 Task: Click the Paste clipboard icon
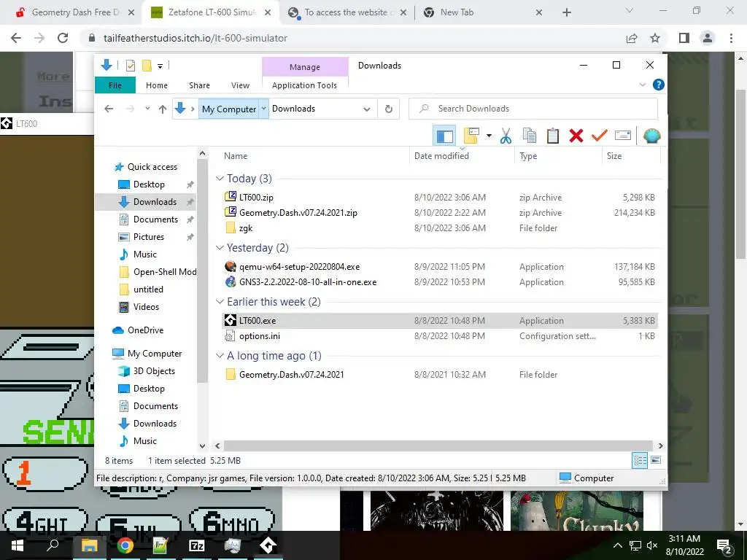point(553,136)
